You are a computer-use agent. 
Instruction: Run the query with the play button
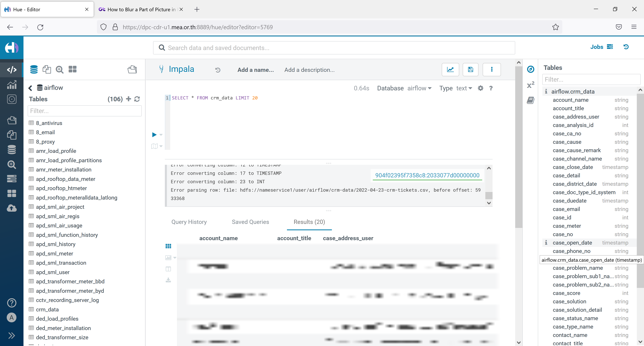[x=154, y=135]
